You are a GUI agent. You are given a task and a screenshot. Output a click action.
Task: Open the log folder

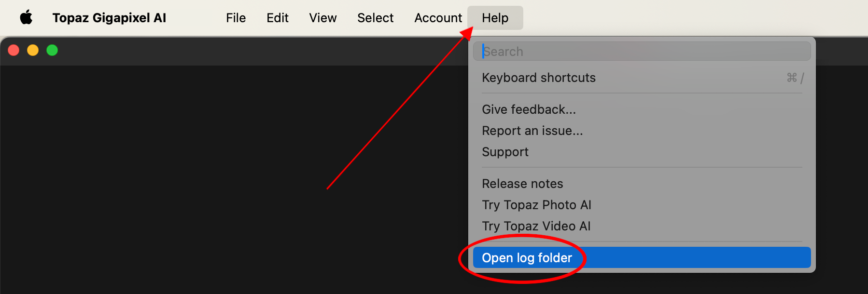(526, 257)
